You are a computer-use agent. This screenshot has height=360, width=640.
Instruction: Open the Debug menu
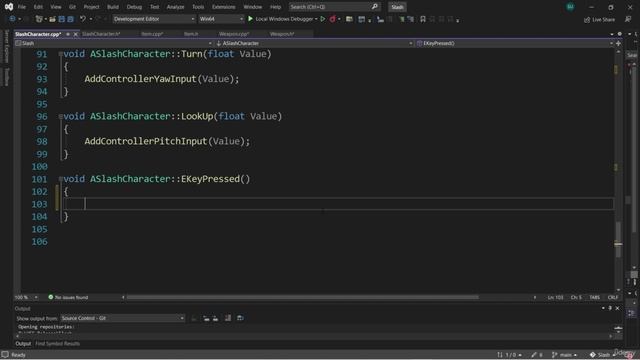pos(134,7)
